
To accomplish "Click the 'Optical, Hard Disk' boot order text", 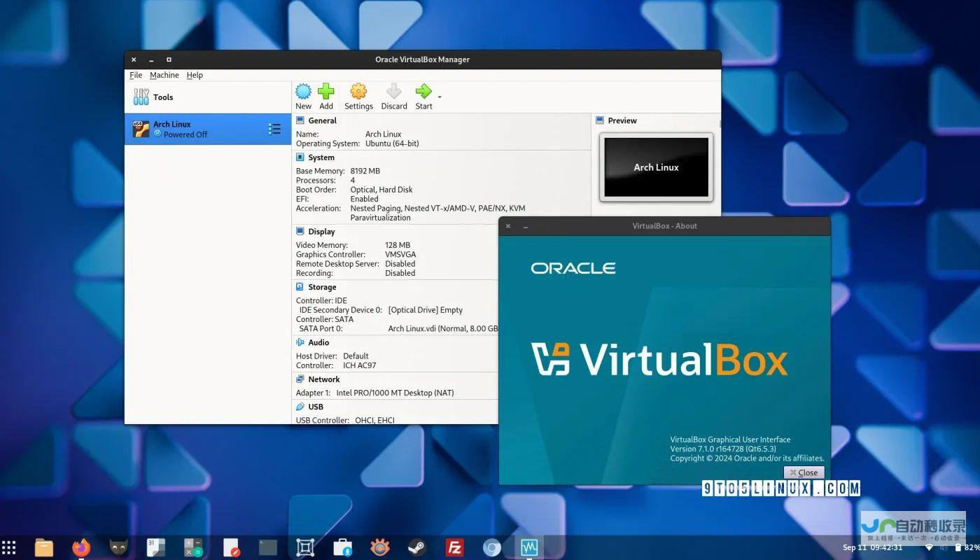I will pos(381,190).
